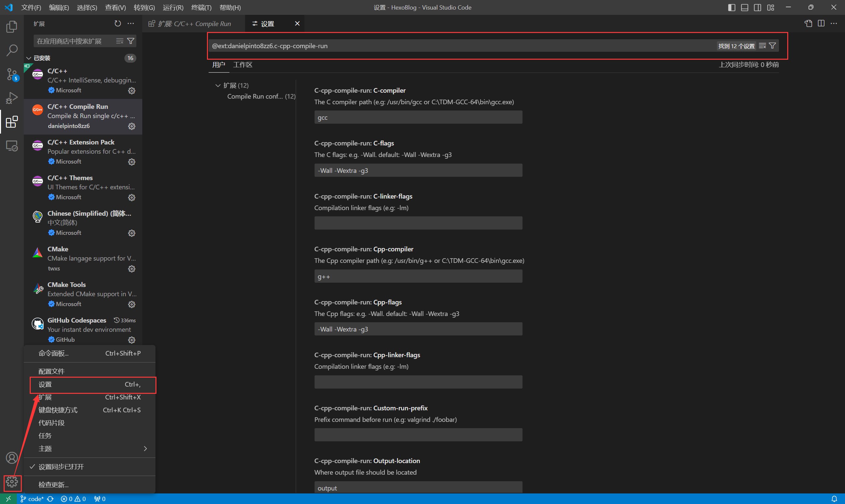Open notifications bell in status bar
845x504 pixels.
coord(834,499)
